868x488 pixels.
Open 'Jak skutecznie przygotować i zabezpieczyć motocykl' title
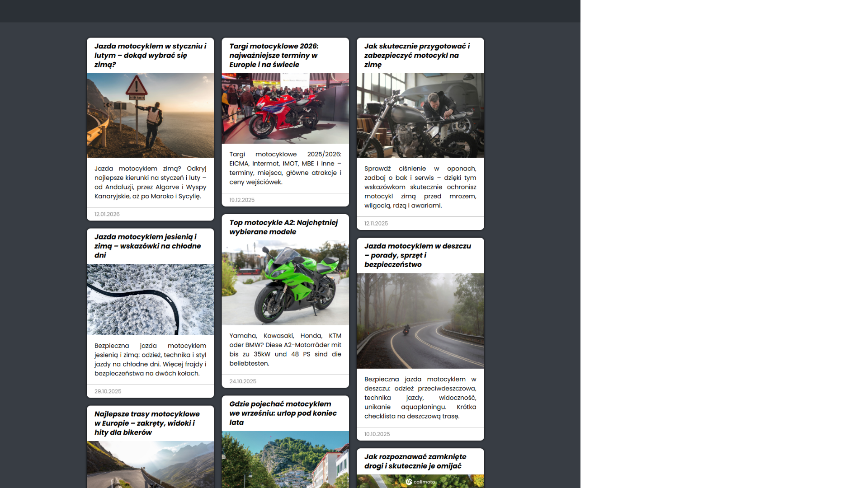pos(417,55)
